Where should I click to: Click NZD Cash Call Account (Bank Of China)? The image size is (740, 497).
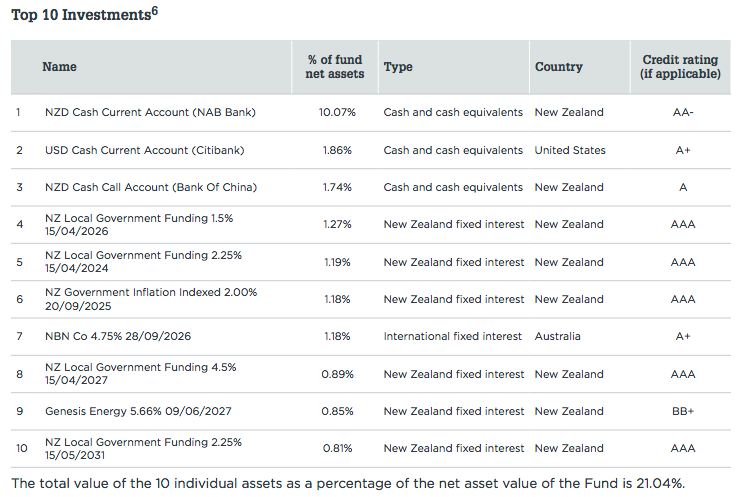tap(151, 187)
